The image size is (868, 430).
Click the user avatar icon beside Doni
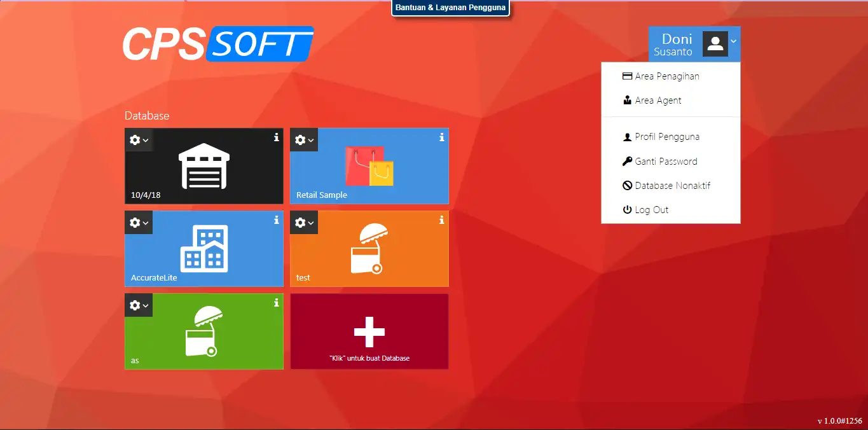point(715,44)
